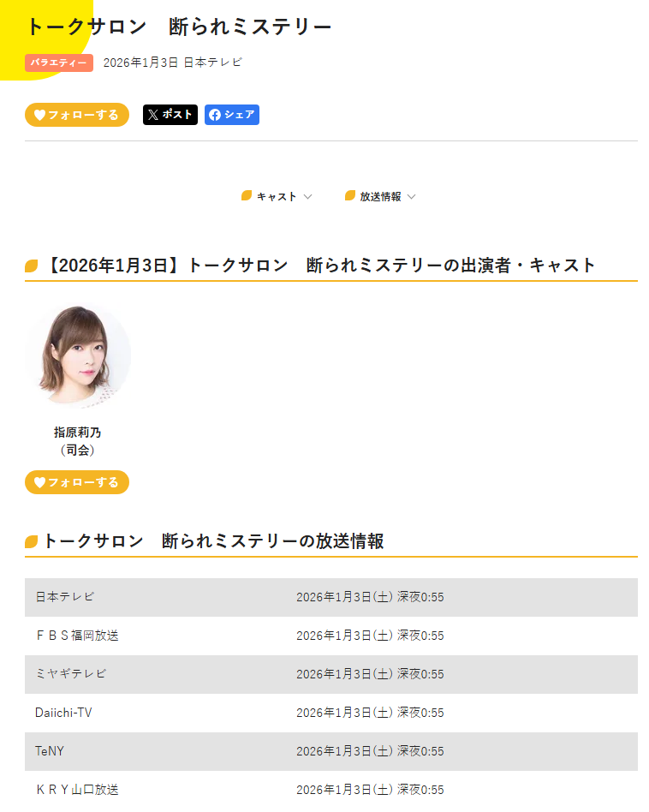Viewport: 649px width, 812px height.
Task: Click the yellow leaf icon beside キャスト navigation
Action: coord(247,196)
